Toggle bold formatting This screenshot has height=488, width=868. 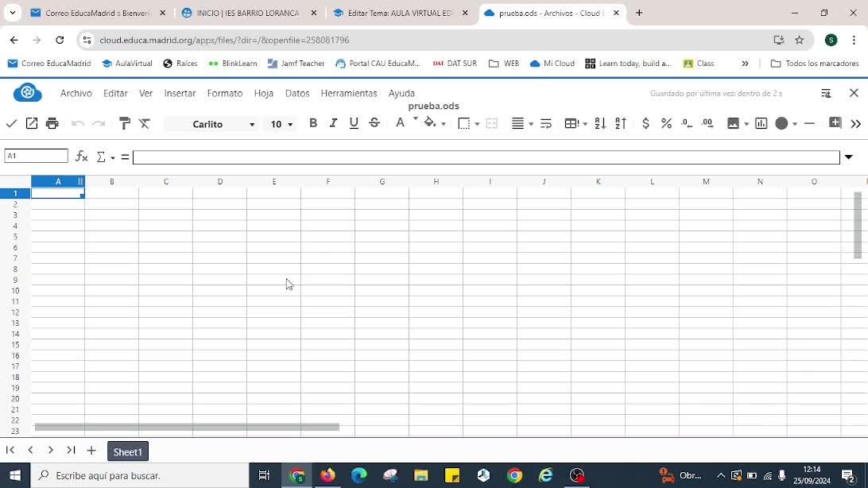[x=312, y=123]
